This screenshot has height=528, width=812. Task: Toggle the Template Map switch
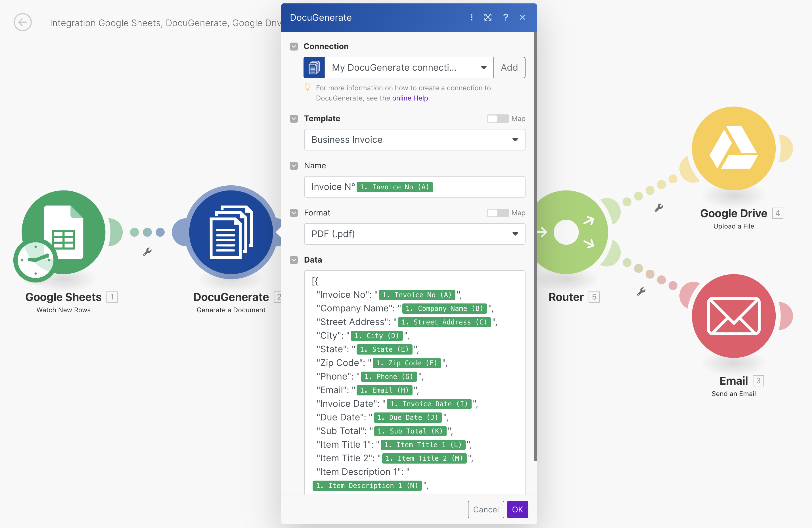497,119
